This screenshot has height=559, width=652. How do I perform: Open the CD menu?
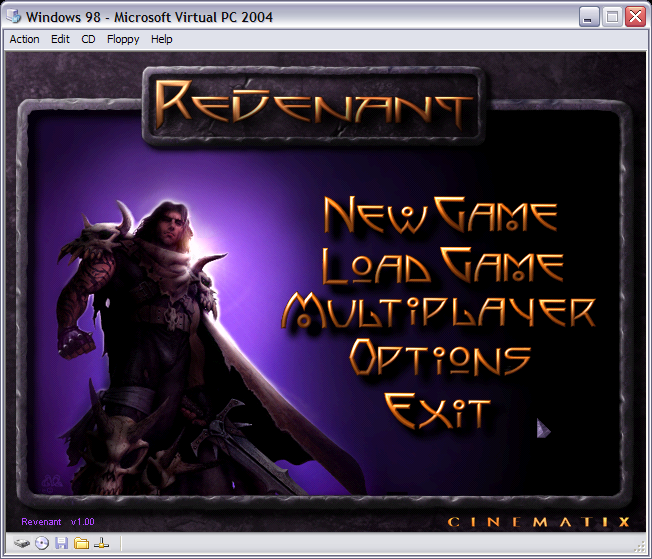pos(88,39)
